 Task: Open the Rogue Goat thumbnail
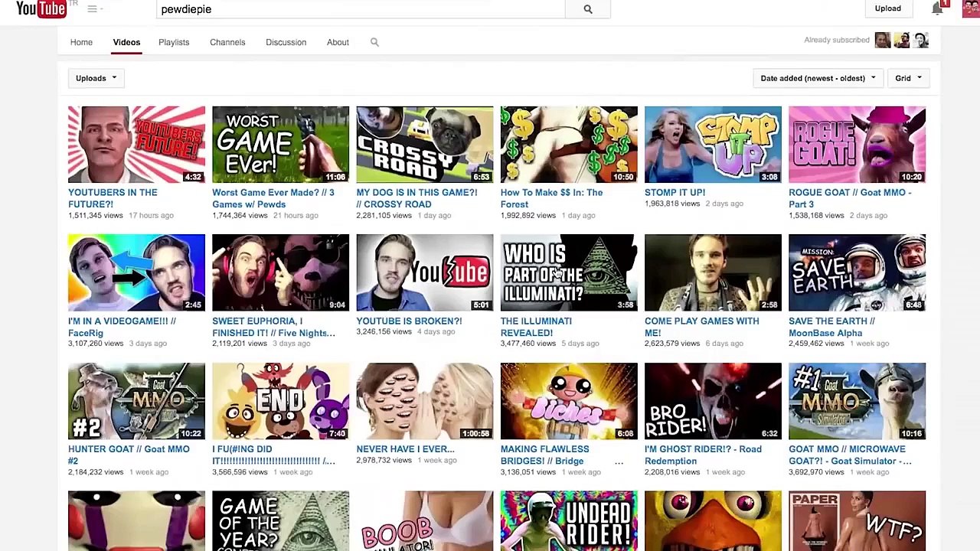tap(857, 145)
